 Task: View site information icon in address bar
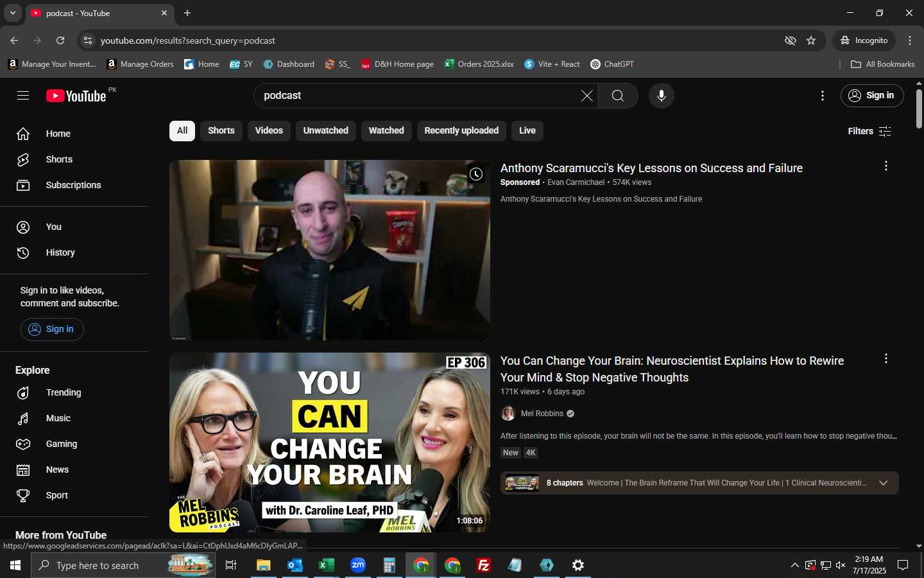[88, 40]
